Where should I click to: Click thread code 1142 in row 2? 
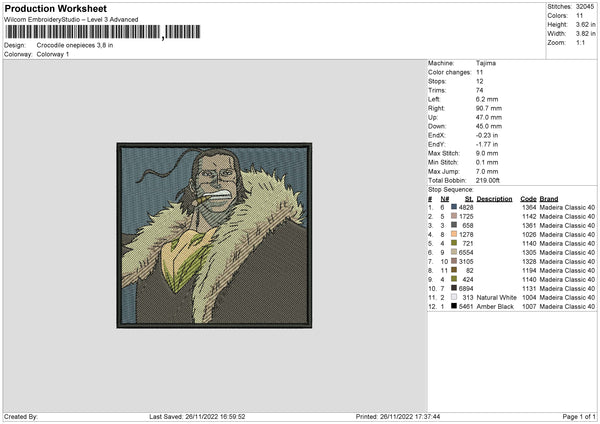(529, 217)
